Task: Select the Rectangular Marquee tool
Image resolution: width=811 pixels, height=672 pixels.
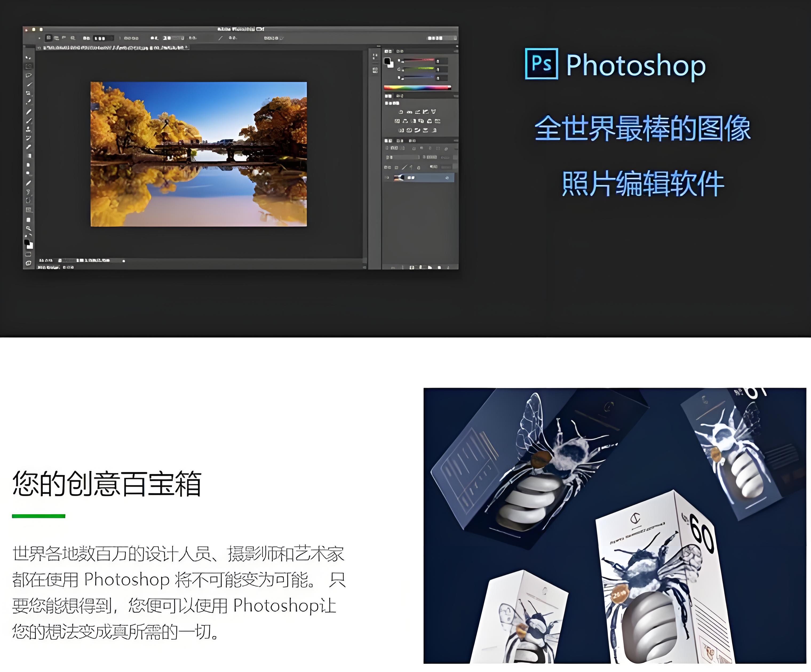Action: pos(29,66)
